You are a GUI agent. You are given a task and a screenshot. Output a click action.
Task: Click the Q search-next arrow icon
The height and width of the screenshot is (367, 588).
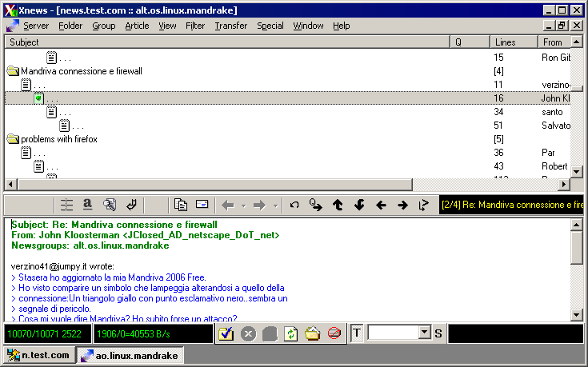tap(316, 205)
